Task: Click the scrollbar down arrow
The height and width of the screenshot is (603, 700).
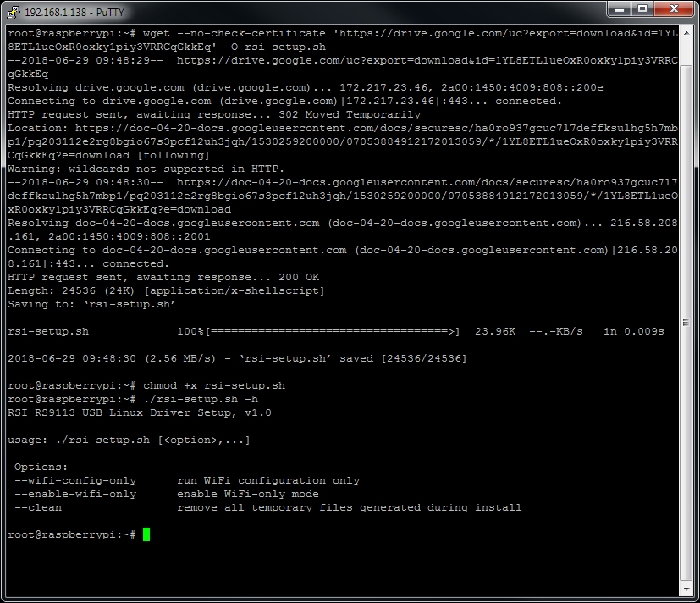Action: click(x=686, y=589)
